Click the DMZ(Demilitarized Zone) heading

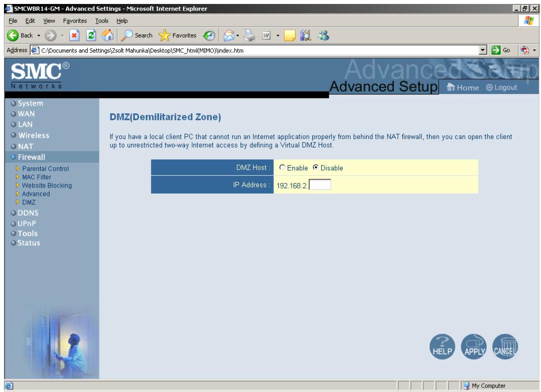[165, 117]
